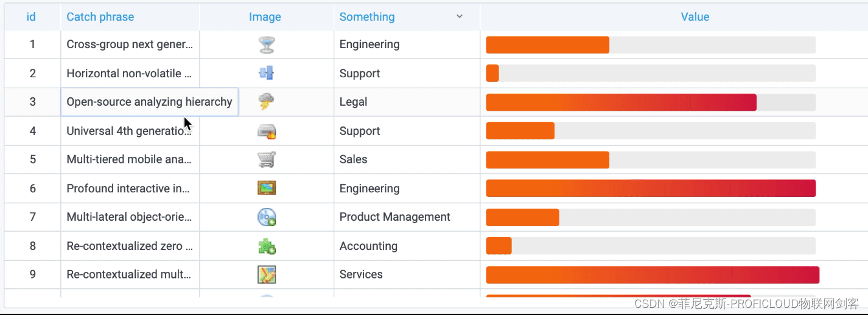The image size is (868, 315).
Task: Click the Value progress bar in row 3
Action: 621,102
